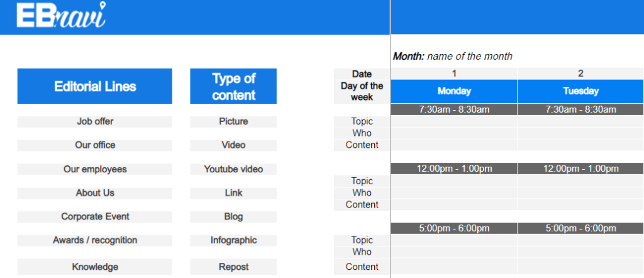
Task: Choose the Our employees cell
Action: click(94, 169)
